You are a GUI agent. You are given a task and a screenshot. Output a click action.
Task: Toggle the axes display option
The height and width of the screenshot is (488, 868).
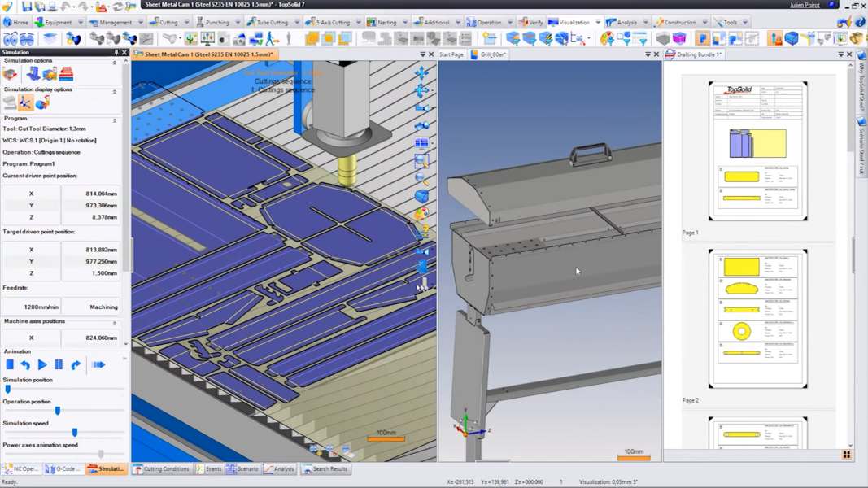click(x=25, y=102)
